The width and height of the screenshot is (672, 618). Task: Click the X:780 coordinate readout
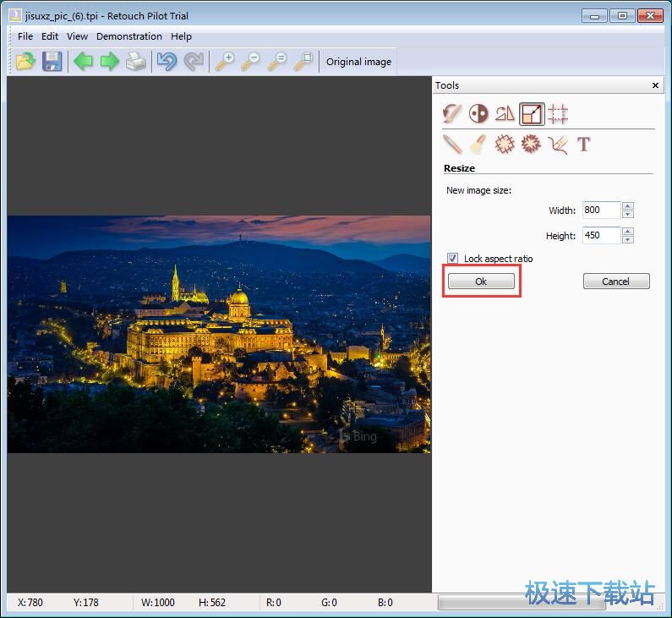coord(30,603)
